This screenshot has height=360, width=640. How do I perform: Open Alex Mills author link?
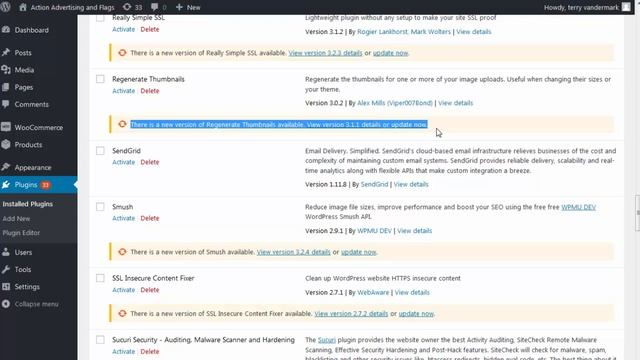[395, 103]
